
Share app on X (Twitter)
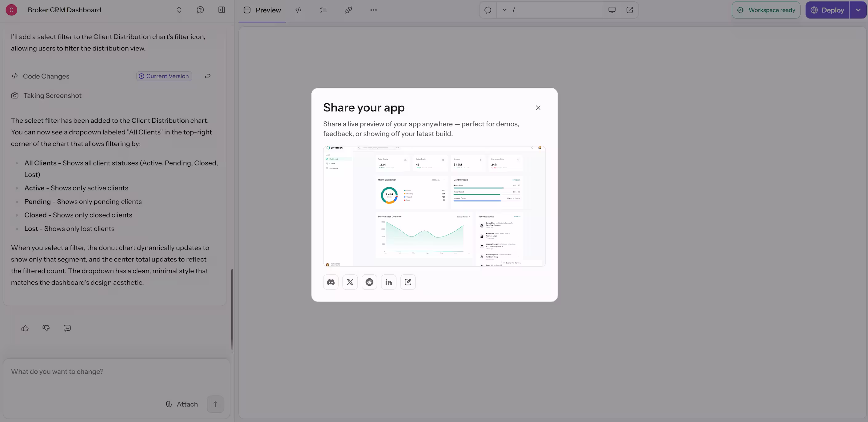[350, 282]
